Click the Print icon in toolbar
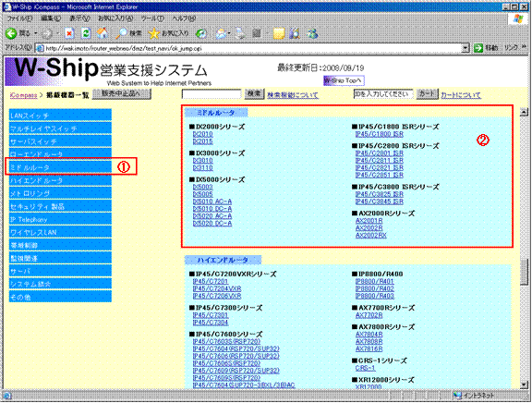The image size is (532, 403). (240, 33)
